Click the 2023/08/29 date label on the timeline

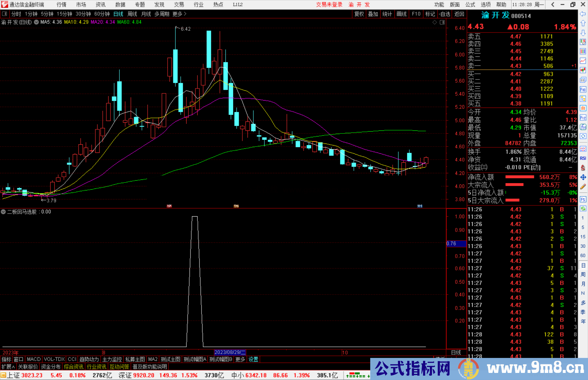pos(230,352)
